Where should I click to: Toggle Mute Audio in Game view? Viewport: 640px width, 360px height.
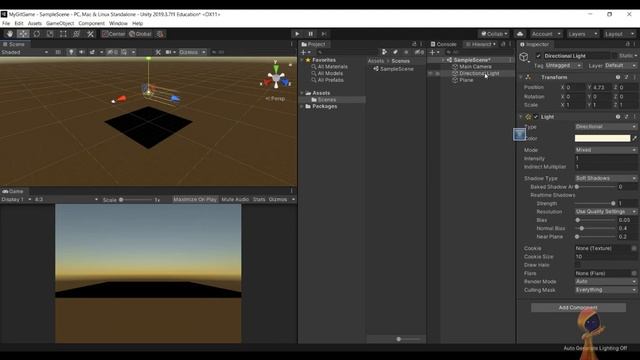[235, 200]
